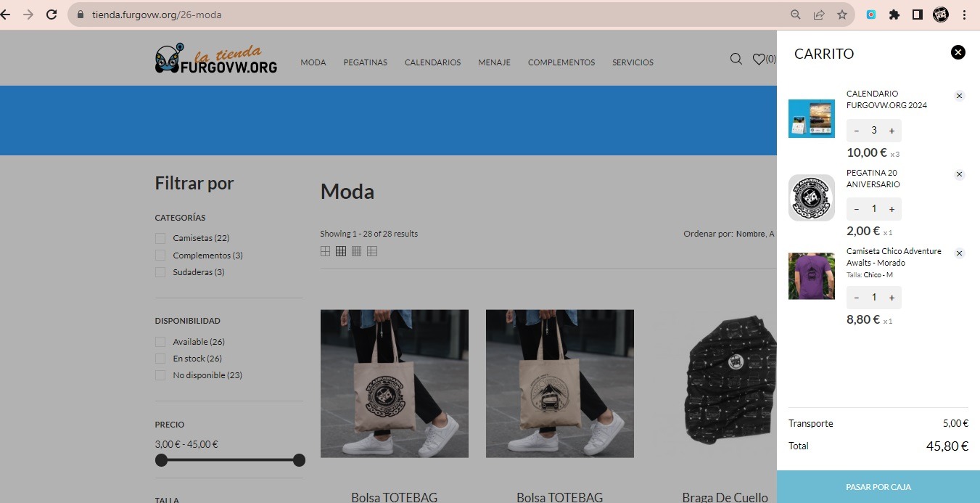Check the Camisetas (22) category filter

(x=160, y=238)
